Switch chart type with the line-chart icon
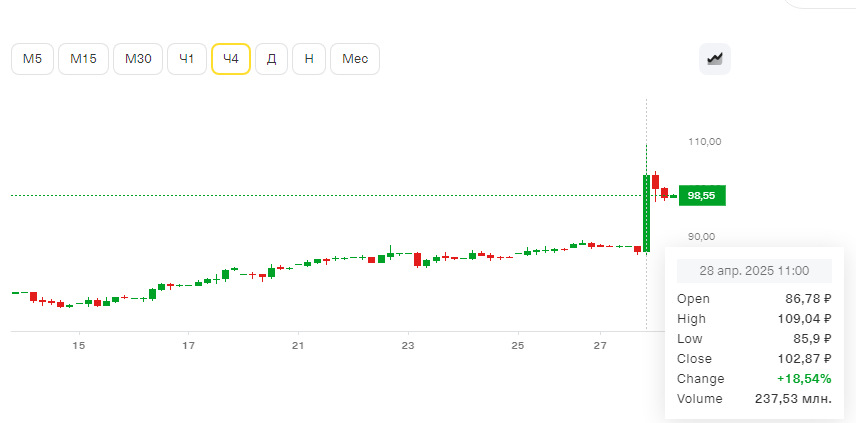 click(x=715, y=59)
